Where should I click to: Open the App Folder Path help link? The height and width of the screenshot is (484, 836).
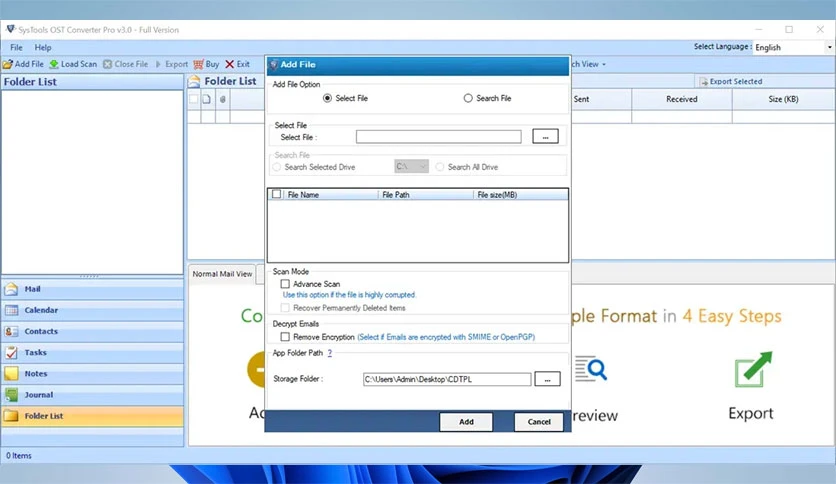(x=329, y=353)
